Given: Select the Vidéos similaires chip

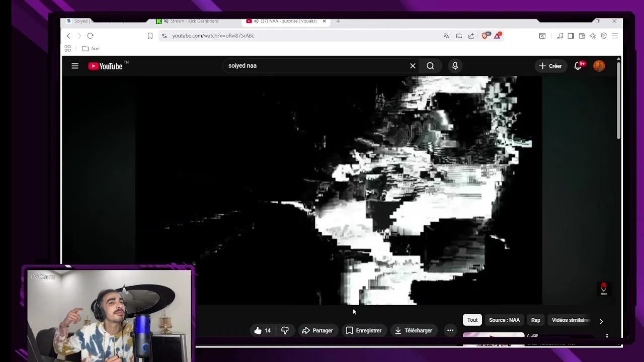Looking at the screenshot, I should point(570,320).
